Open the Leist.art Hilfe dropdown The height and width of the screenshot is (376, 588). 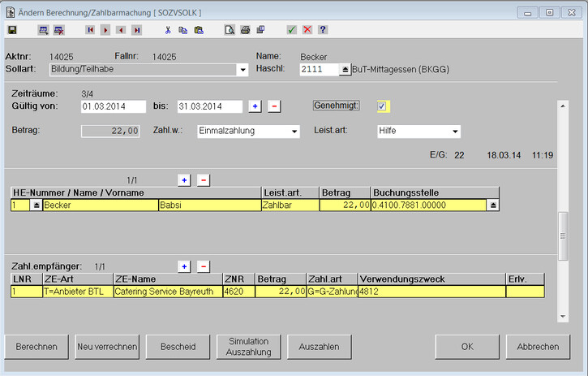click(455, 131)
